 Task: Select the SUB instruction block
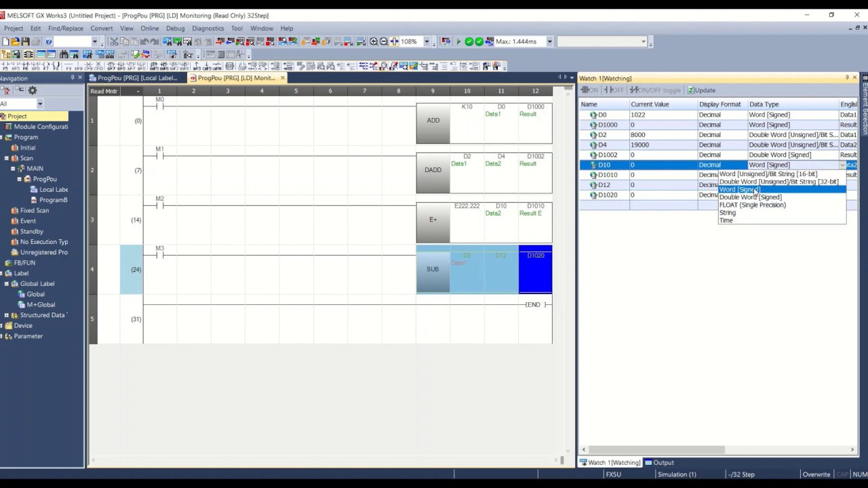click(433, 270)
